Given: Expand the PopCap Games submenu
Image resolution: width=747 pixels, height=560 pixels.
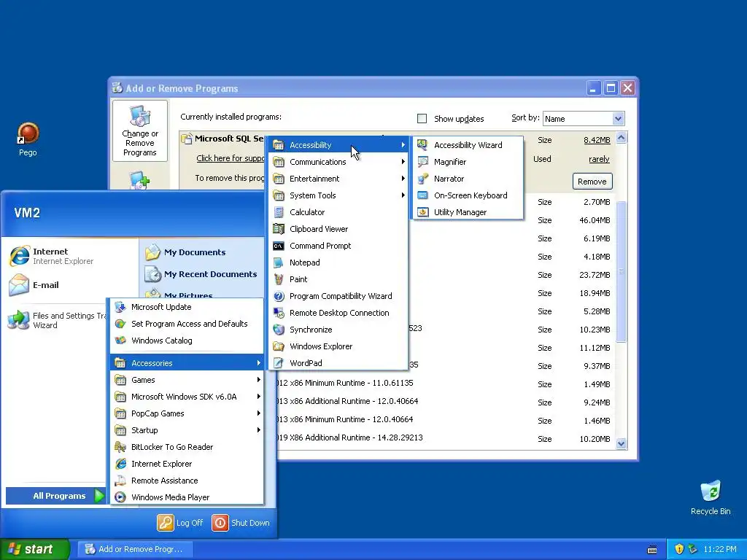Looking at the screenshot, I should (186, 413).
